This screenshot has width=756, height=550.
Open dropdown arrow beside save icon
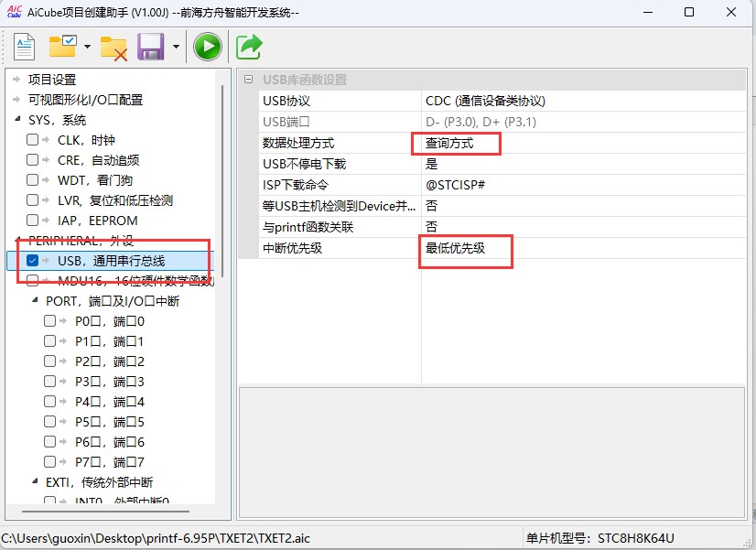coord(176,47)
